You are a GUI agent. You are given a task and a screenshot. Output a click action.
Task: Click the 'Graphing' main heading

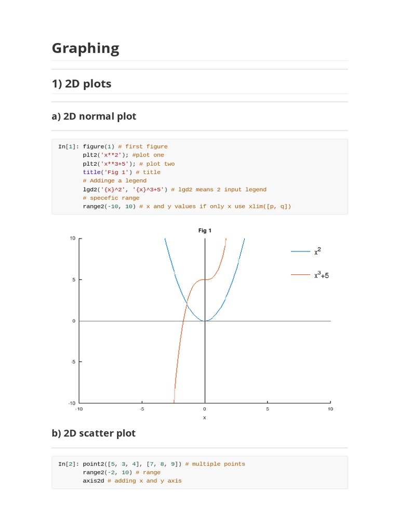click(x=86, y=48)
